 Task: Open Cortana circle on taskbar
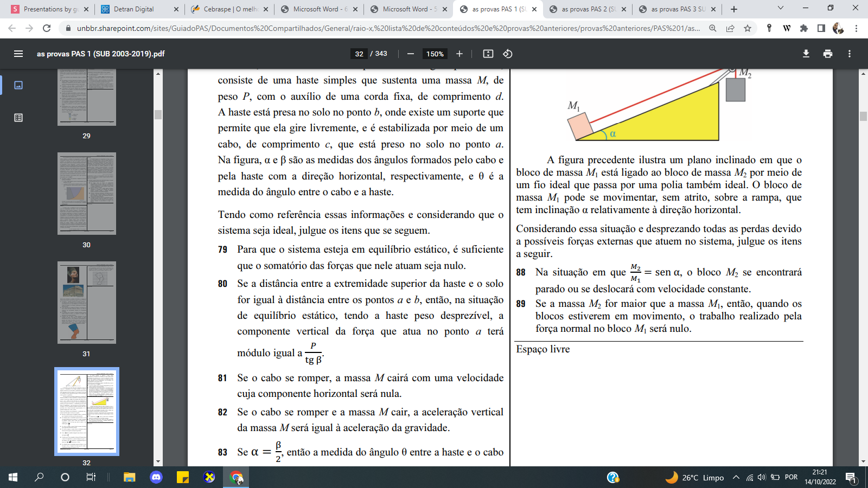tap(65, 477)
